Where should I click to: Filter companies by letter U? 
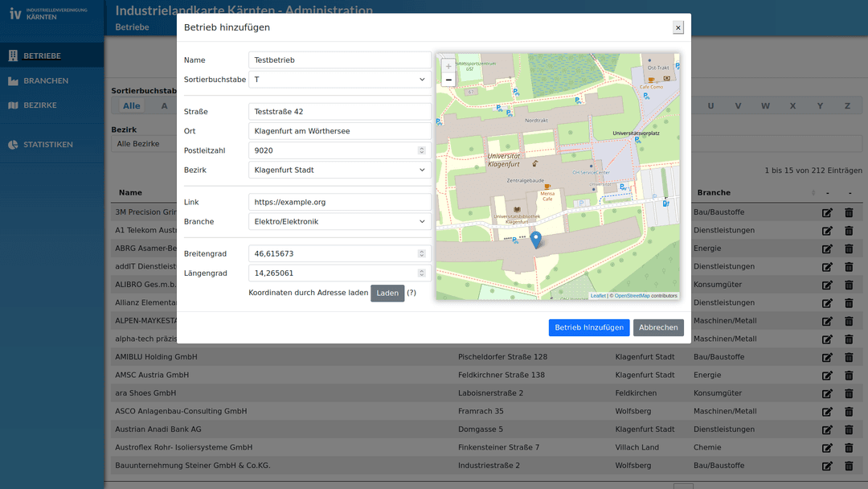coord(710,106)
